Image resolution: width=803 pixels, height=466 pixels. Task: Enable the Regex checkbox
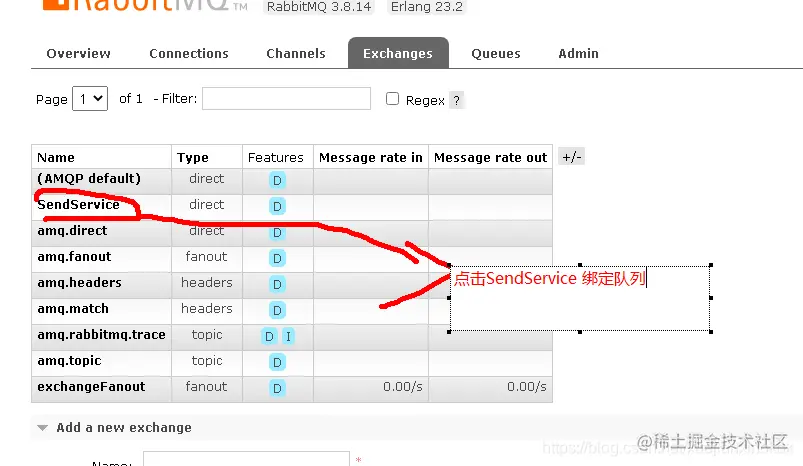(392, 98)
